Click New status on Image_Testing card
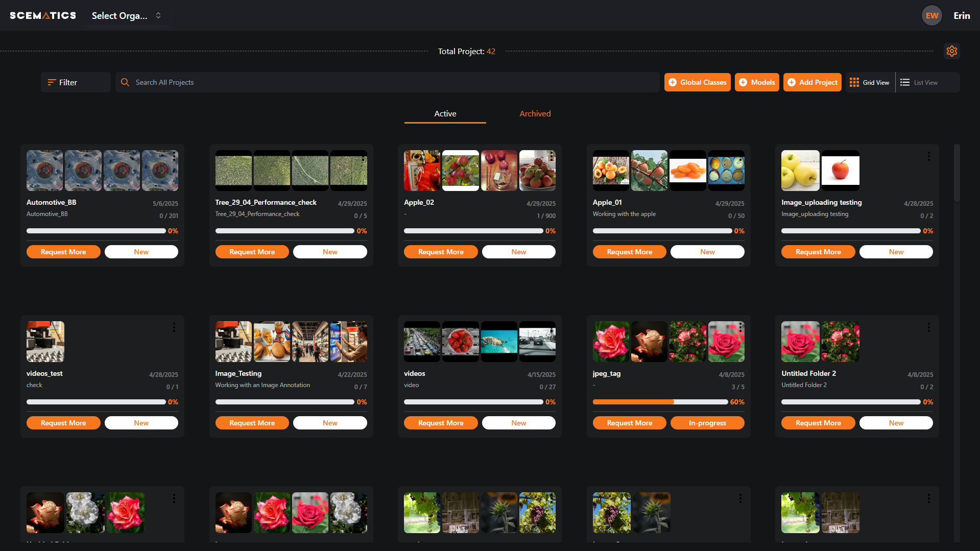 pos(330,423)
